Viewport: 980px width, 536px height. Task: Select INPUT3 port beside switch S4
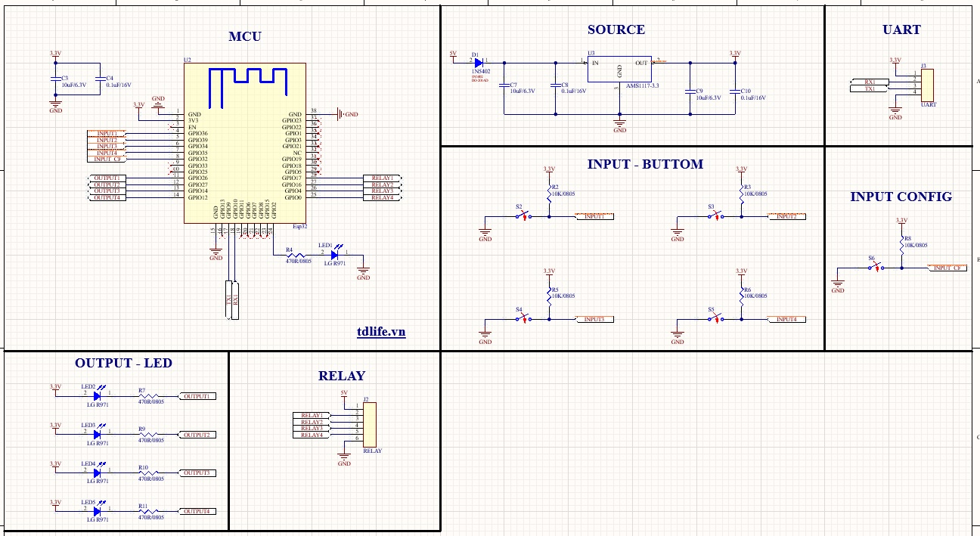tap(595, 319)
